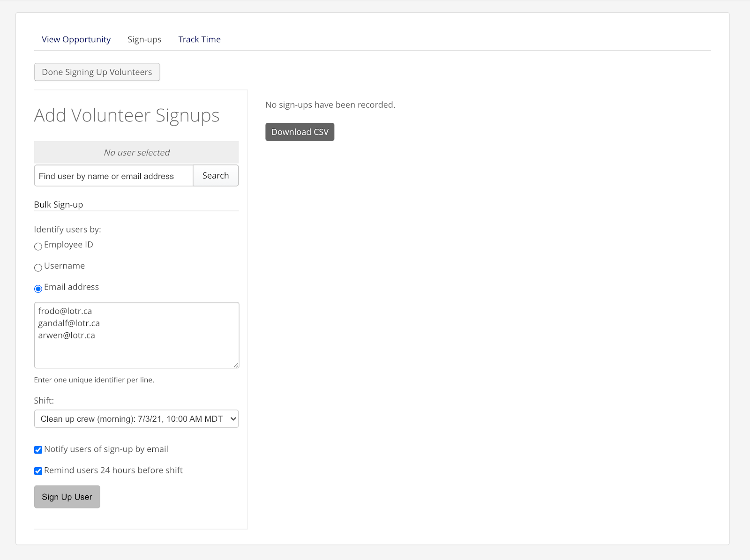Click the frodo@lotr.ca line in textarea
750x560 pixels.
tap(65, 311)
